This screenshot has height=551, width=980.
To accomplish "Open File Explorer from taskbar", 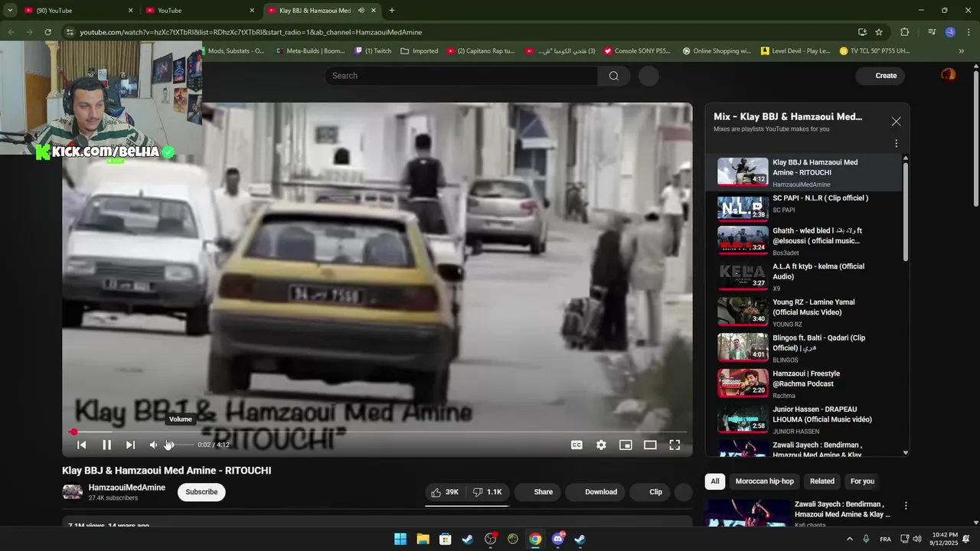I will tap(423, 540).
